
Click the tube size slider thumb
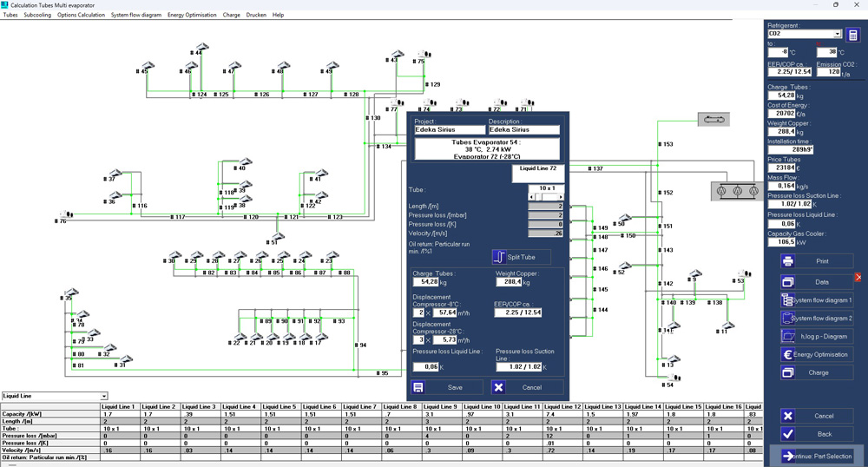click(x=538, y=196)
